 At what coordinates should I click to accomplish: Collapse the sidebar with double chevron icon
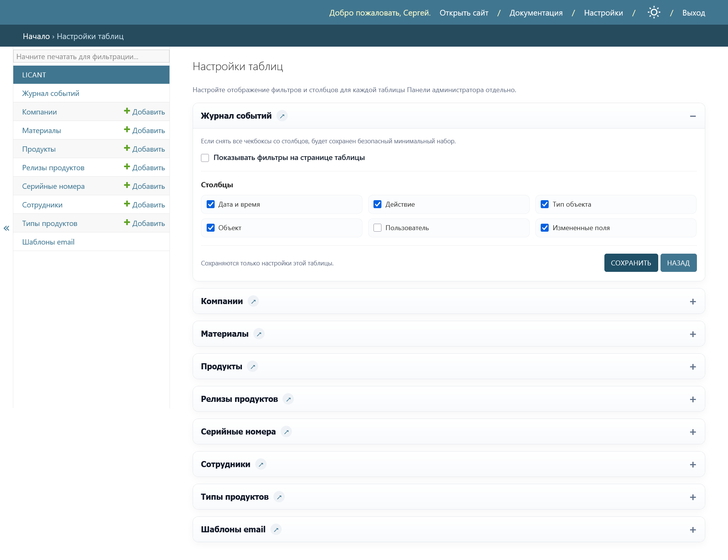pos(6,228)
